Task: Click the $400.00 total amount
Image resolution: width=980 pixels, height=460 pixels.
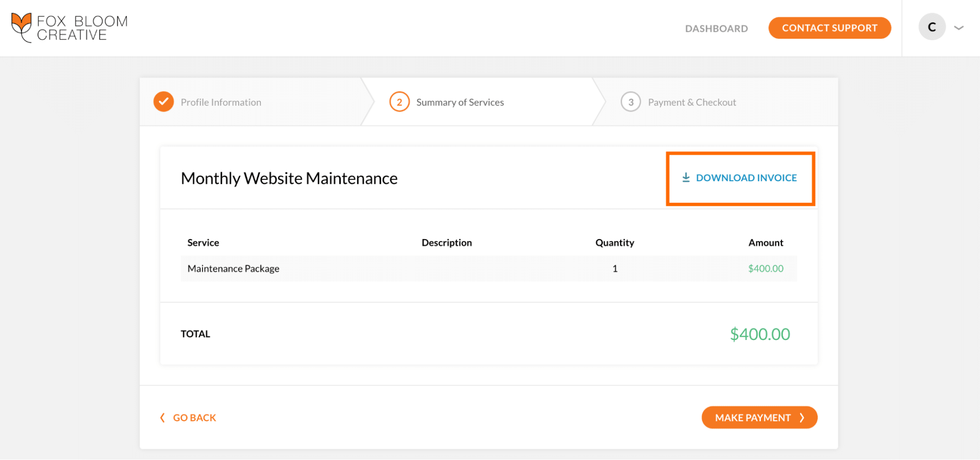Action: click(x=760, y=334)
